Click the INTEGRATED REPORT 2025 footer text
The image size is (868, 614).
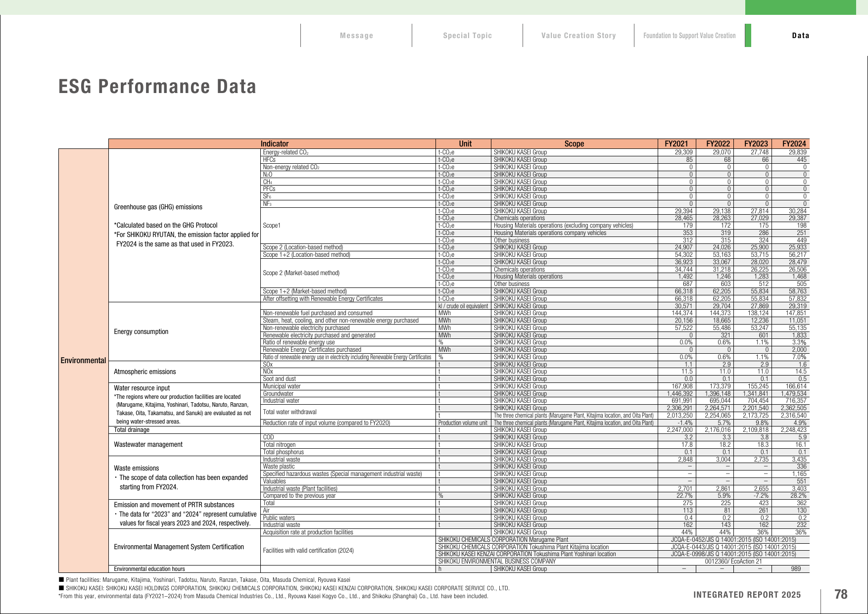coord(747,595)
